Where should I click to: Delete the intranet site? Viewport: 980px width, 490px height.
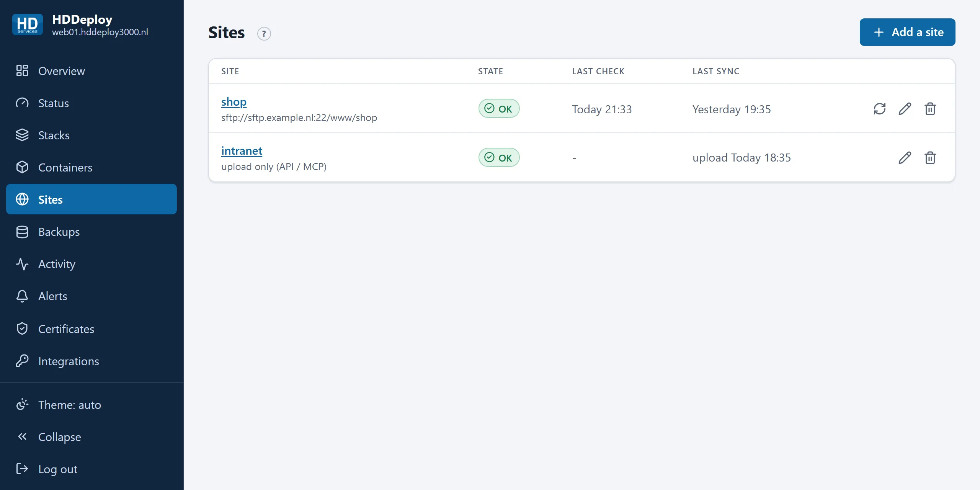930,158
